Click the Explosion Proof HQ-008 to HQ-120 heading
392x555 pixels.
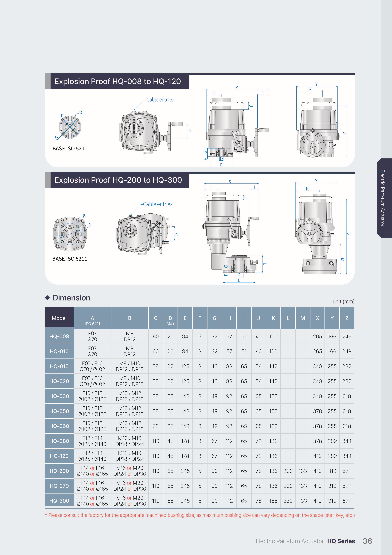click(x=117, y=81)
